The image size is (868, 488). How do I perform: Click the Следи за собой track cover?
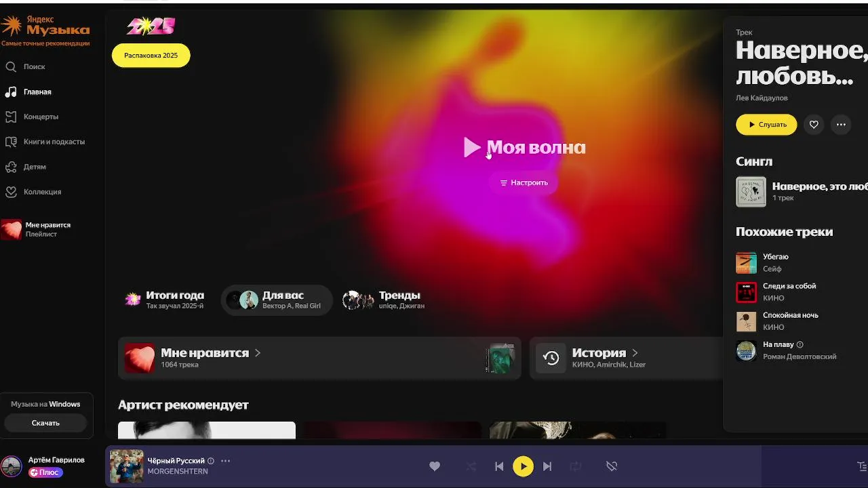[x=746, y=292]
